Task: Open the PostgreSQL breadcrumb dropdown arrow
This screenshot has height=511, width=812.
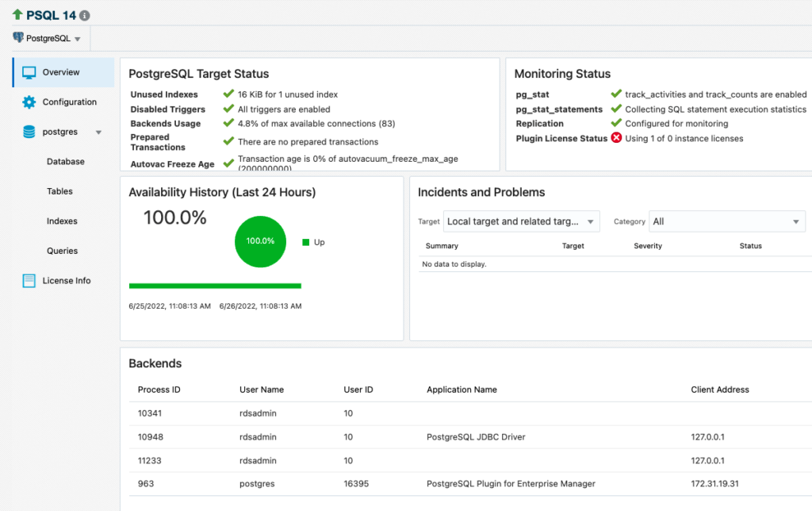Action: click(77, 38)
